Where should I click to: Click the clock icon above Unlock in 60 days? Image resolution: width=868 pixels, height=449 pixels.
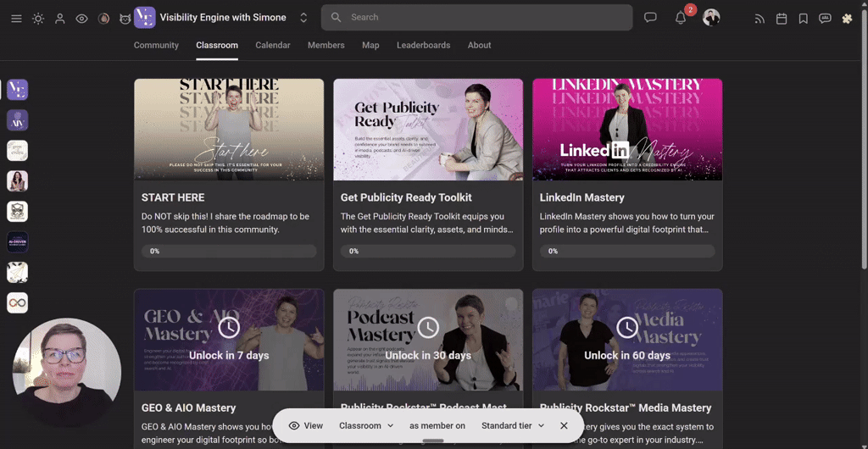pyautogui.click(x=627, y=328)
